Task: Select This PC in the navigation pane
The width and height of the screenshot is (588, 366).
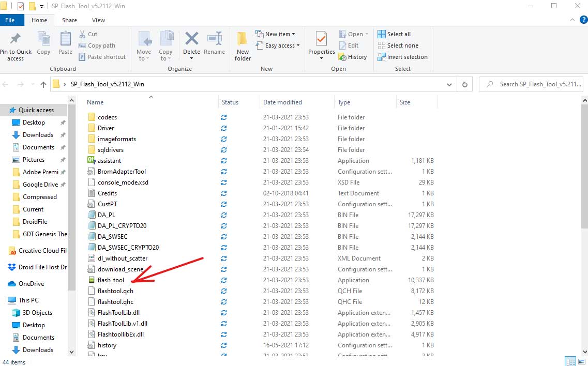Action: tap(28, 300)
